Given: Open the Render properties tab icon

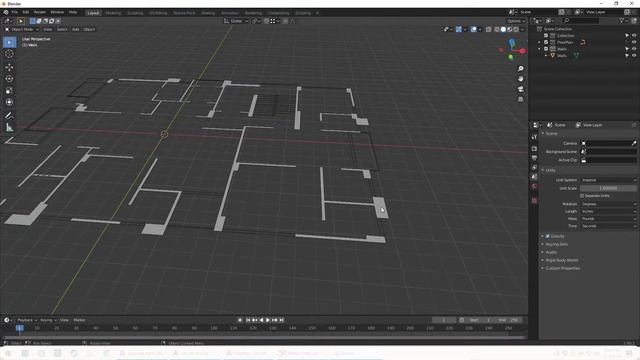Looking at the screenshot, I should 534,149.
